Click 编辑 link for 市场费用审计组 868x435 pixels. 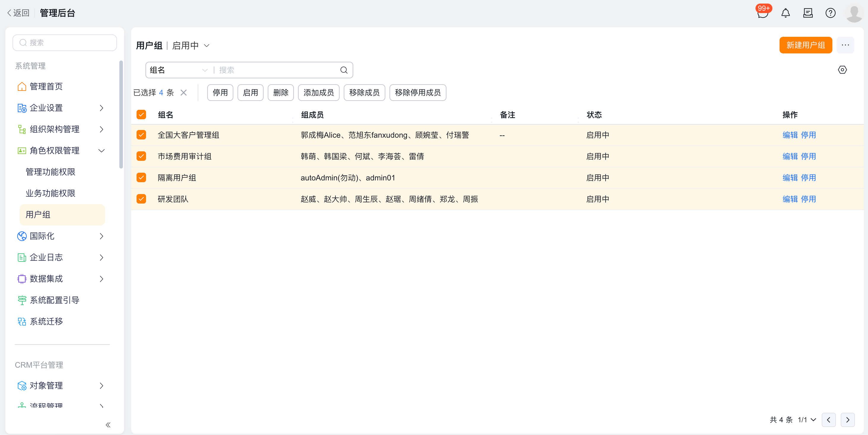click(790, 156)
